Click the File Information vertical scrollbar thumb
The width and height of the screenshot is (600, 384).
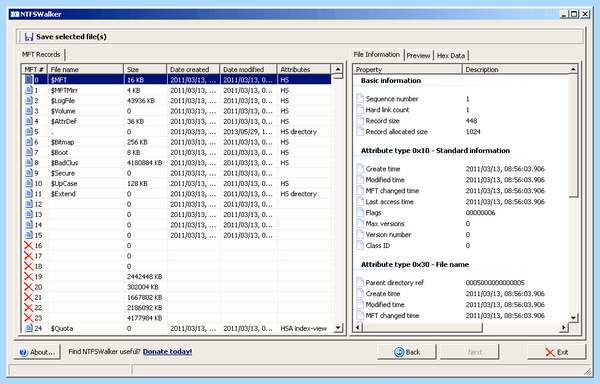pyautogui.click(x=573, y=136)
